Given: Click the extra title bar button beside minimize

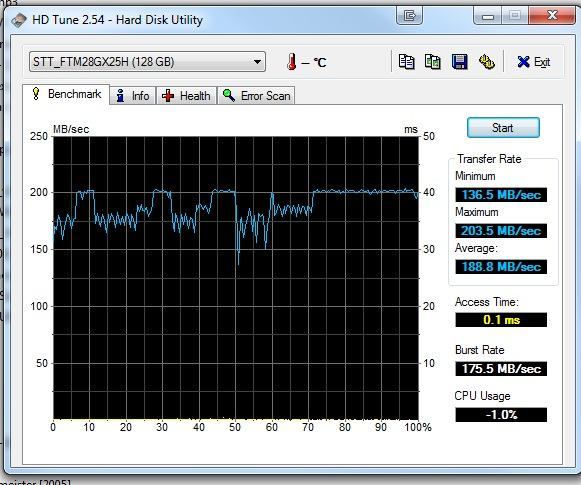Looking at the screenshot, I should [x=409, y=16].
